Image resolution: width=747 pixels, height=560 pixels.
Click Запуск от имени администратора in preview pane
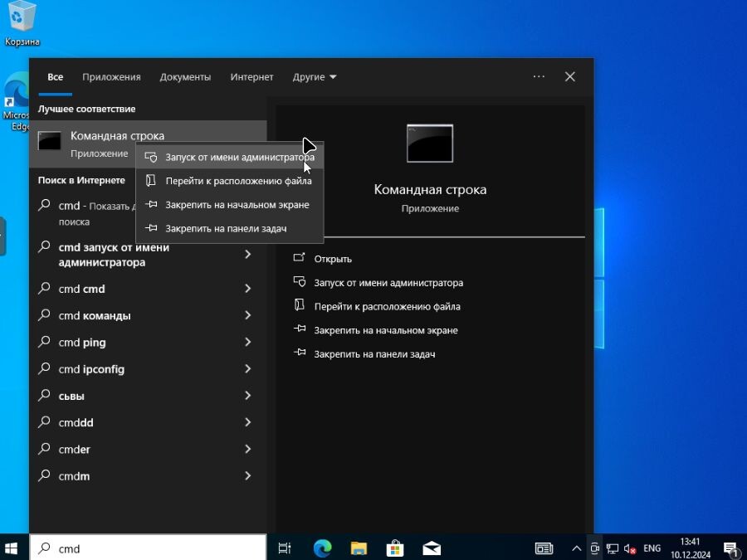pyautogui.click(x=388, y=283)
